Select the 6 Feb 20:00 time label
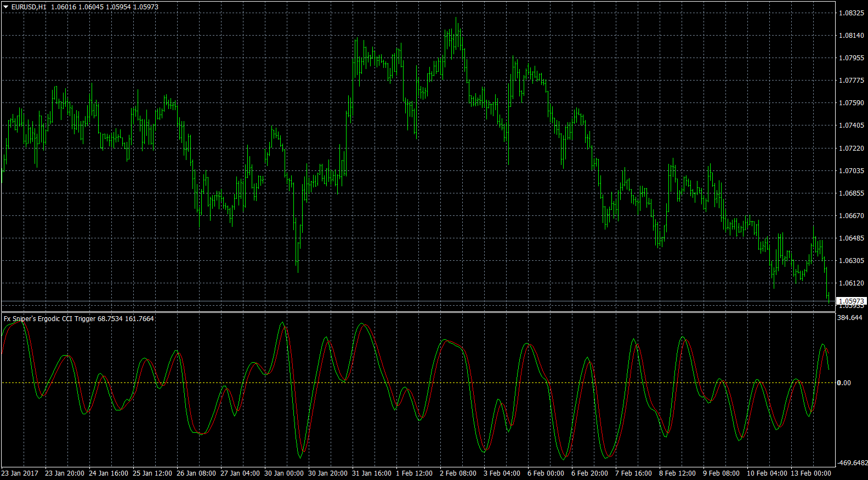The width and height of the screenshot is (868, 480). (589, 473)
